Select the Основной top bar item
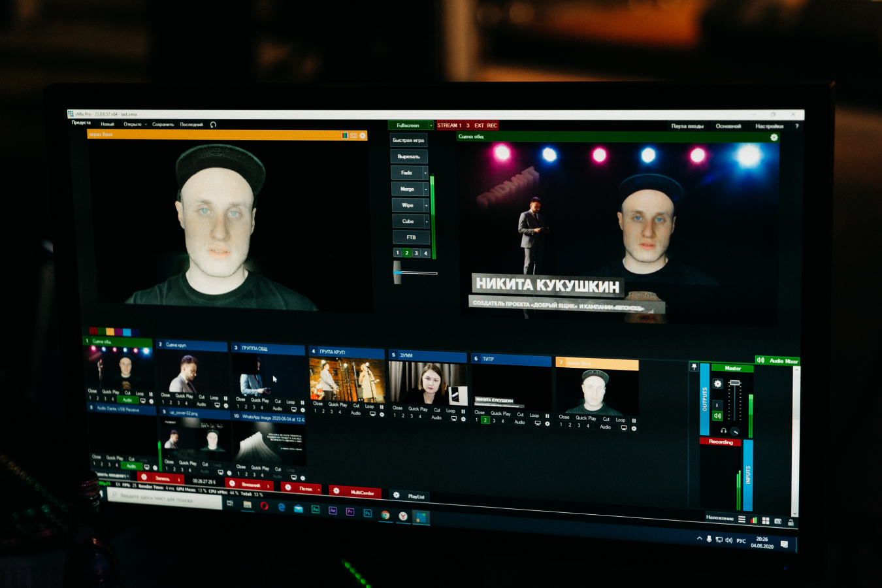 click(728, 126)
